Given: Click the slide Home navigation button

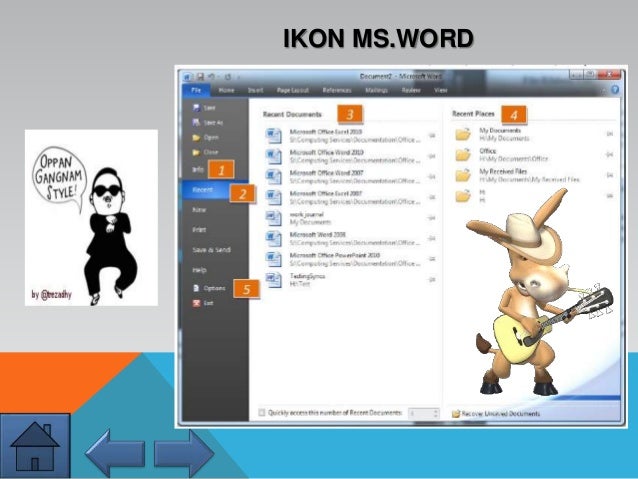Looking at the screenshot, I should 35,446.
